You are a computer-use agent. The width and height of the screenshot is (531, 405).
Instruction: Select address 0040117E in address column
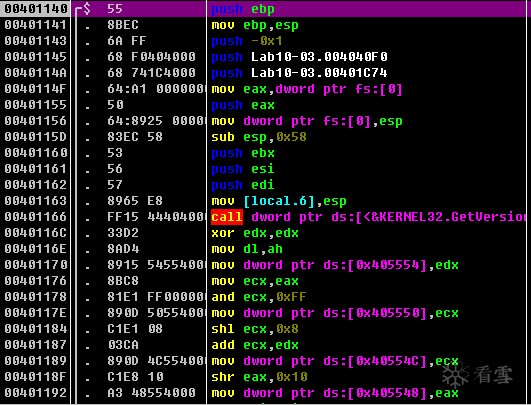tap(36, 313)
